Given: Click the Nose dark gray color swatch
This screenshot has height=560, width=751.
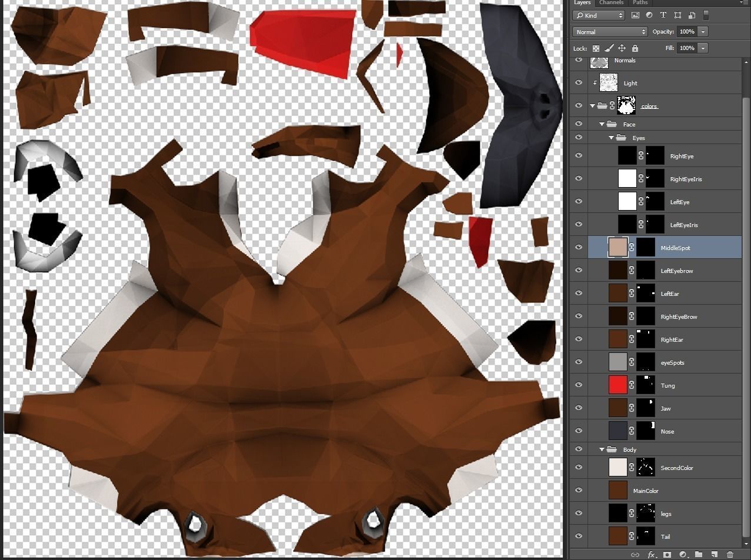Looking at the screenshot, I should click(x=618, y=431).
